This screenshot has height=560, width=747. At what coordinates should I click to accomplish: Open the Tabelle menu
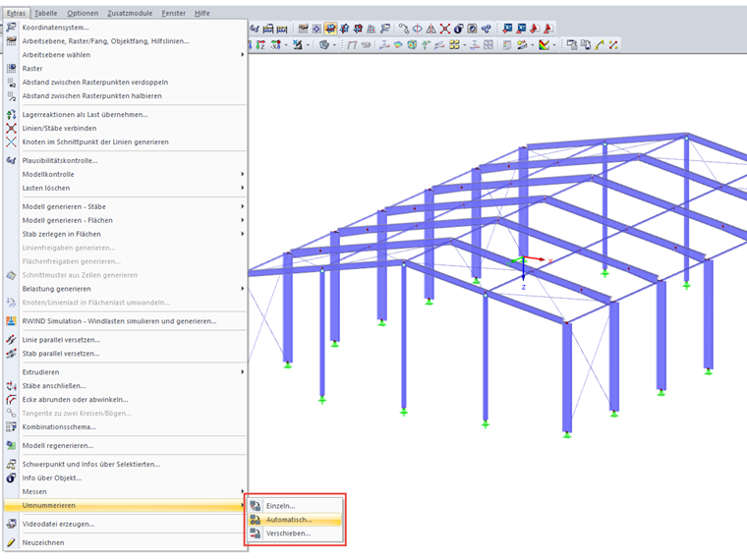point(46,13)
